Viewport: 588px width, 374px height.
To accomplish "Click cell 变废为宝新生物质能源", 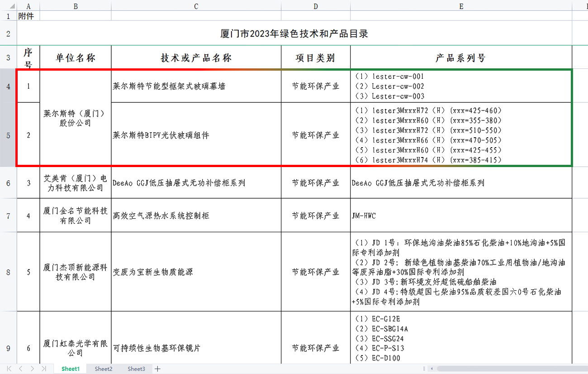I will pyautogui.click(x=196, y=272).
